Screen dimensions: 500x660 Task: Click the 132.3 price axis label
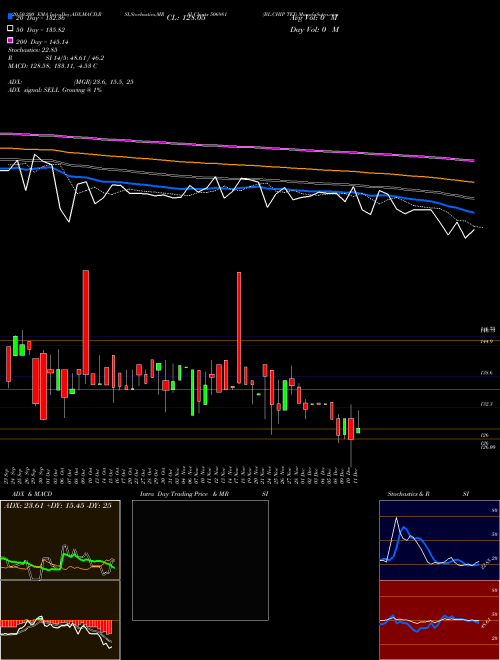[487, 404]
